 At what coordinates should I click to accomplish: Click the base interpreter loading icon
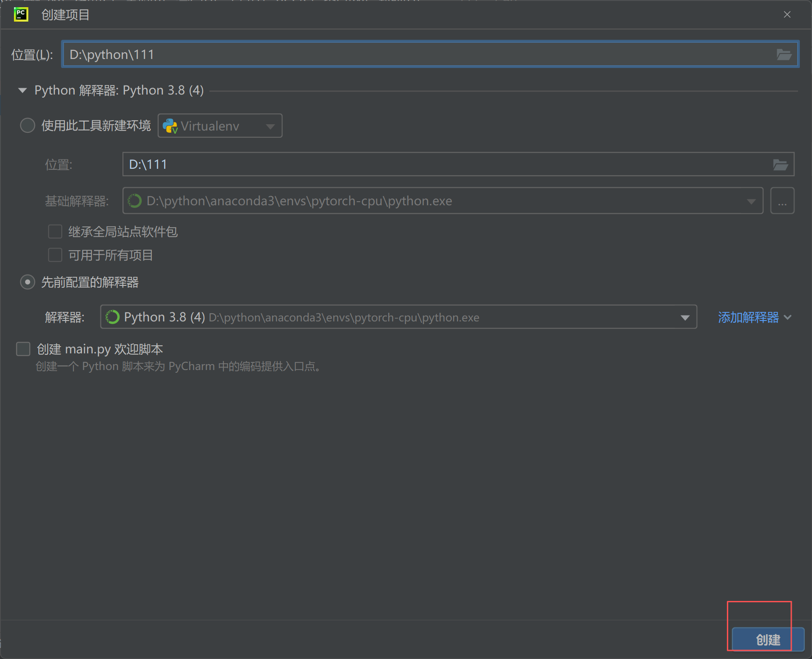(x=135, y=201)
